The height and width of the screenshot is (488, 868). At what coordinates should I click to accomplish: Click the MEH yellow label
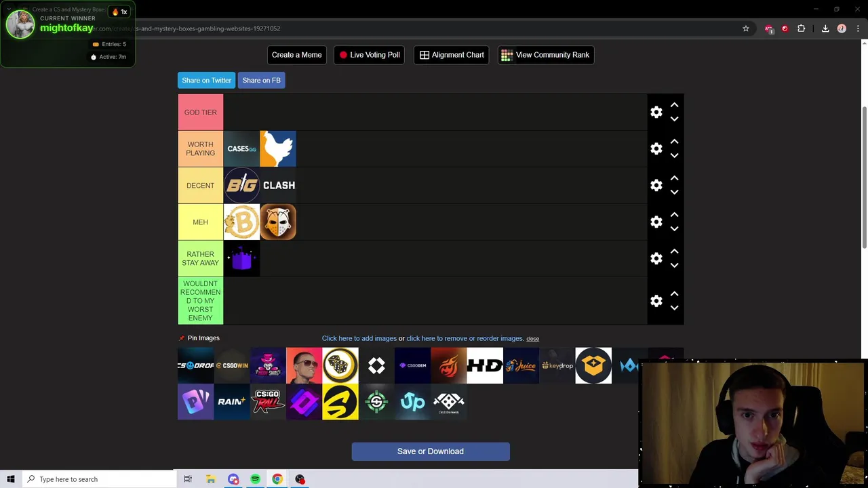[200, 222]
